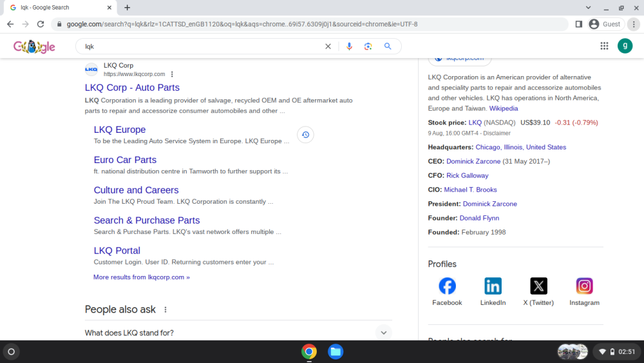The height and width of the screenshot is (363, 644).
Task: Open the LKQ Europe sitelink
Action: (x=120, y=130)
